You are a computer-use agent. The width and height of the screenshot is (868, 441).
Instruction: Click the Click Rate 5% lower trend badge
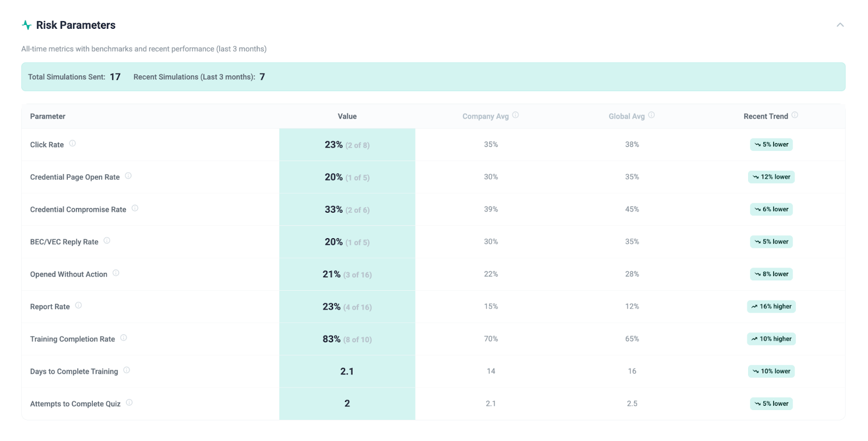click(x=771, y=144)
